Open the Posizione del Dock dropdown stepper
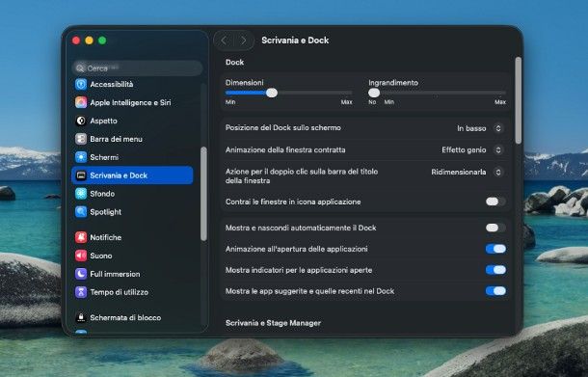The height and width of the screenshot is (377, 588). click(498, 128)
